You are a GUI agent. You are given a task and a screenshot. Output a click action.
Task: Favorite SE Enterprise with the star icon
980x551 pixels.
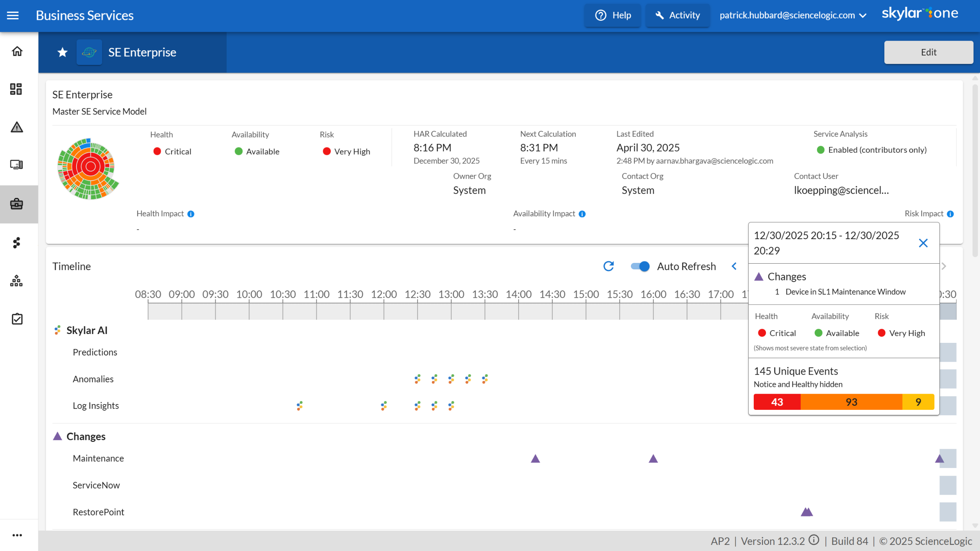pos(62,52)
